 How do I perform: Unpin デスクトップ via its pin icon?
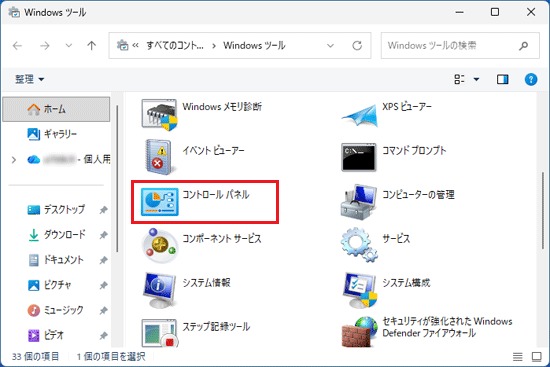click(103, 210)
